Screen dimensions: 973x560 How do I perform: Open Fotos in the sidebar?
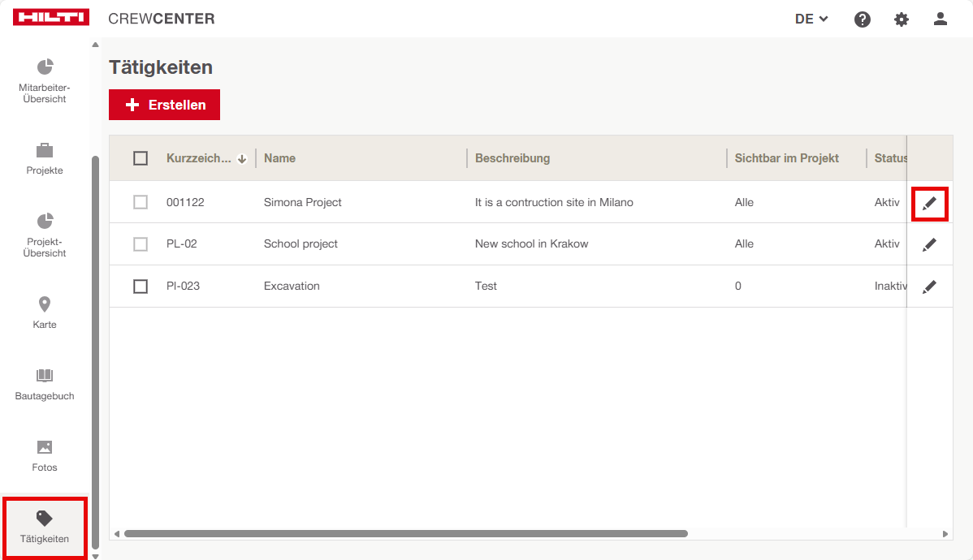(x=45, y=455)
